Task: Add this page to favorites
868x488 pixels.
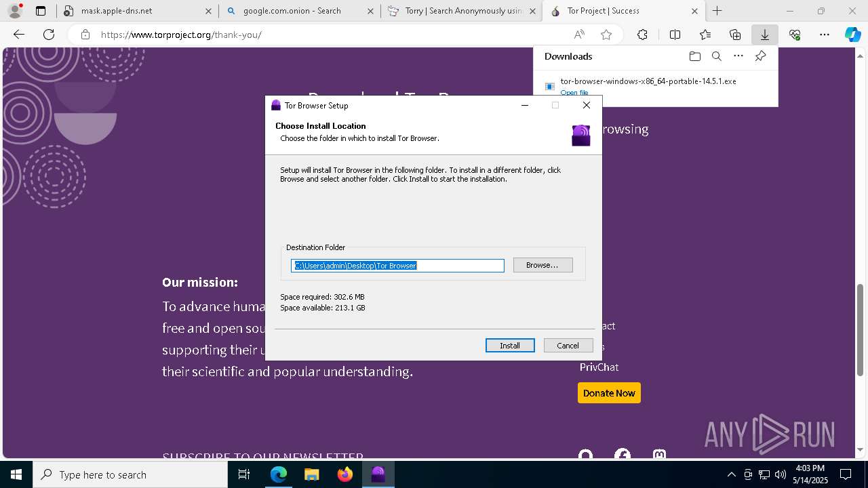Action: 606,35
